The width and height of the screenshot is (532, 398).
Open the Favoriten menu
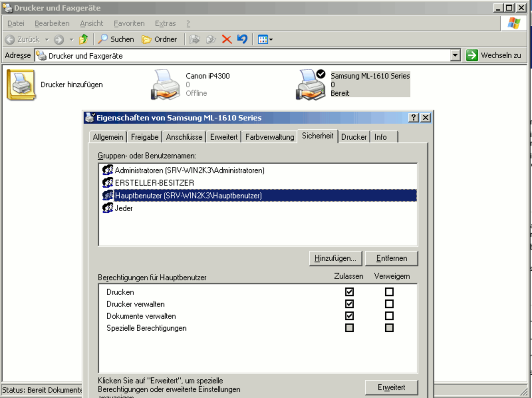[x=129, y=23]
